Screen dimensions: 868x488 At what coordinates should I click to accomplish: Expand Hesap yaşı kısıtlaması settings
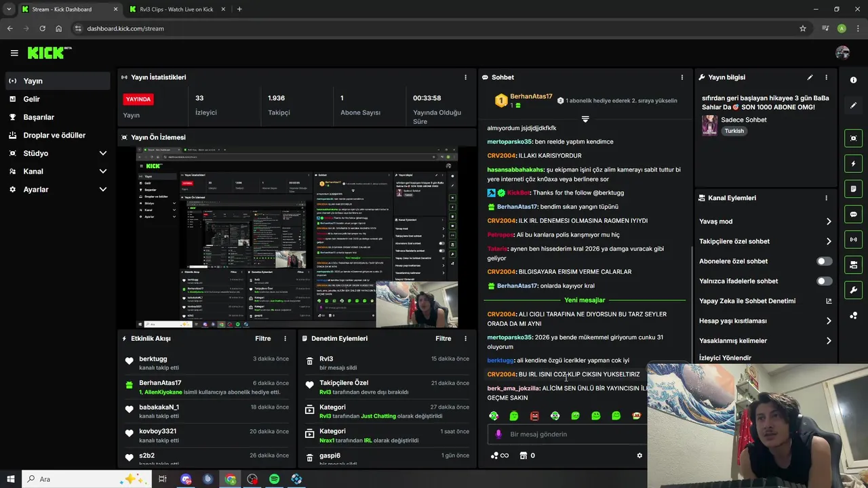(829, 321)
